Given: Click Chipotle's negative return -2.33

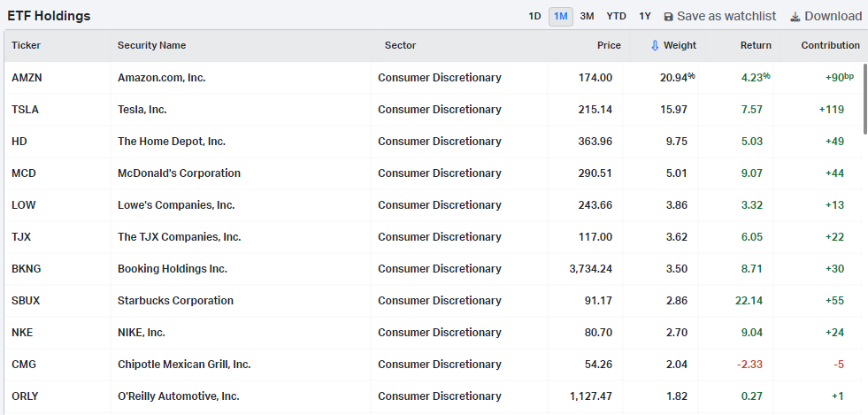Looking at the screenshot, I should tap(749, 365).
